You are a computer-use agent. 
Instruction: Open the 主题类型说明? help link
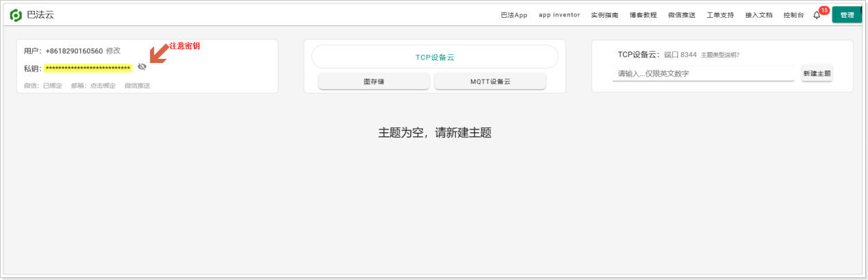[x=720, y=55]
